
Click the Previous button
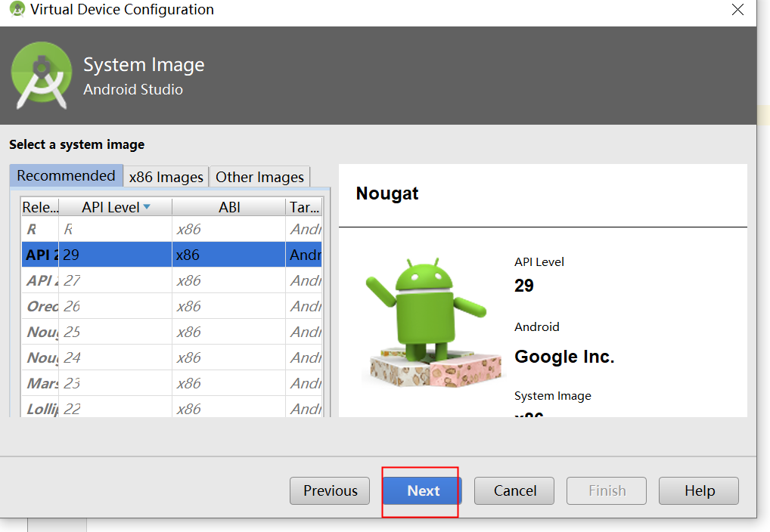(x=330, y=490)
